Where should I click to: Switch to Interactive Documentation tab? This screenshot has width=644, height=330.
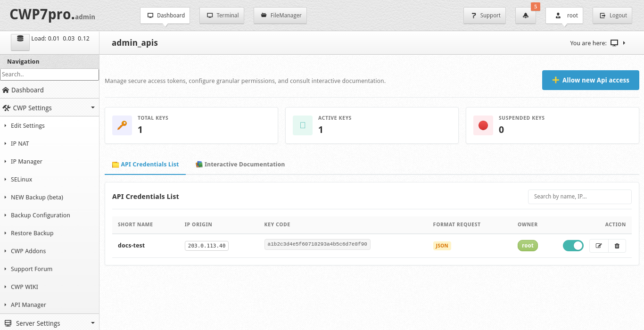(x=240, y=165)
